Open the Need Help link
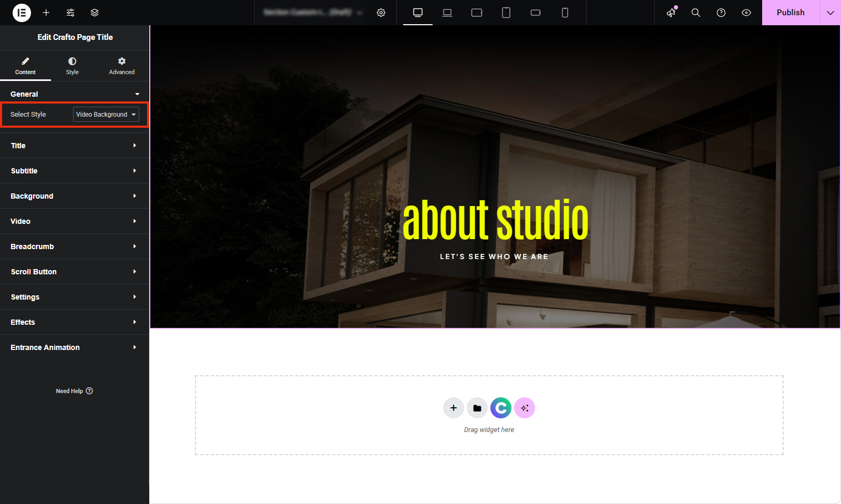This screenshot has height=504, width=841. [75, 391]
